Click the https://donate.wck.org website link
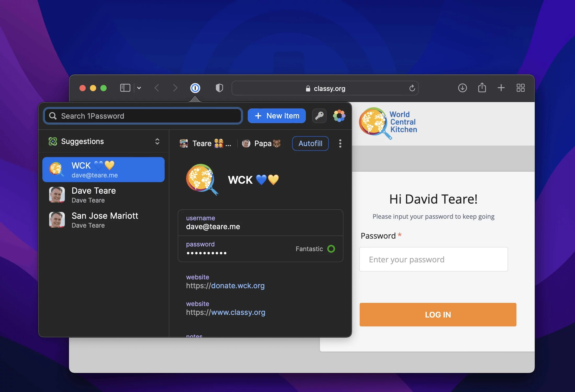The width and height of the screenshot is (575, 392). coord(225,285)
